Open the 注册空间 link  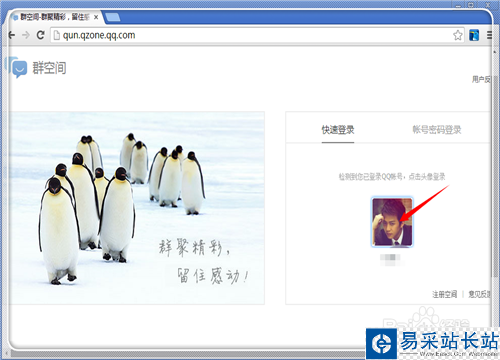click(445, 294)
